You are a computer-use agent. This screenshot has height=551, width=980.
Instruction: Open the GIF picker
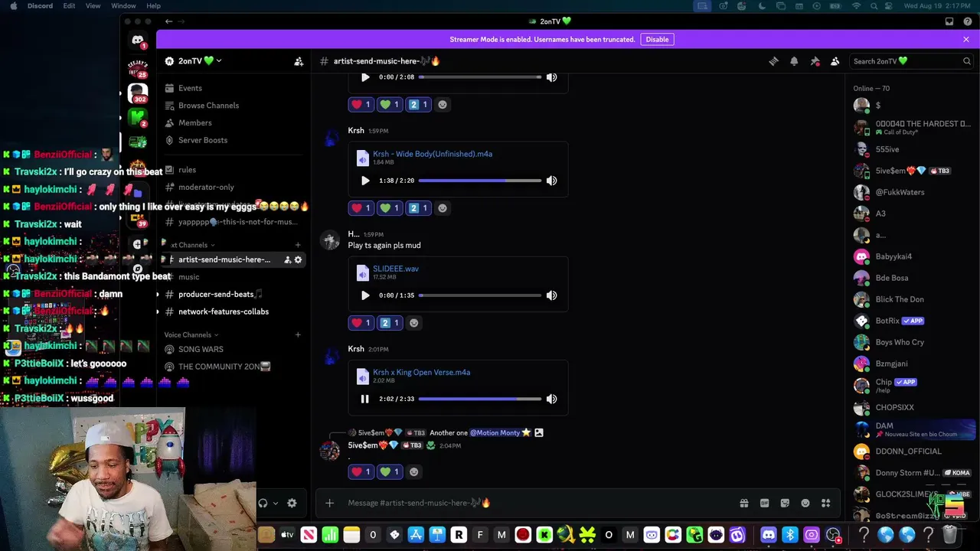[764, 503]
